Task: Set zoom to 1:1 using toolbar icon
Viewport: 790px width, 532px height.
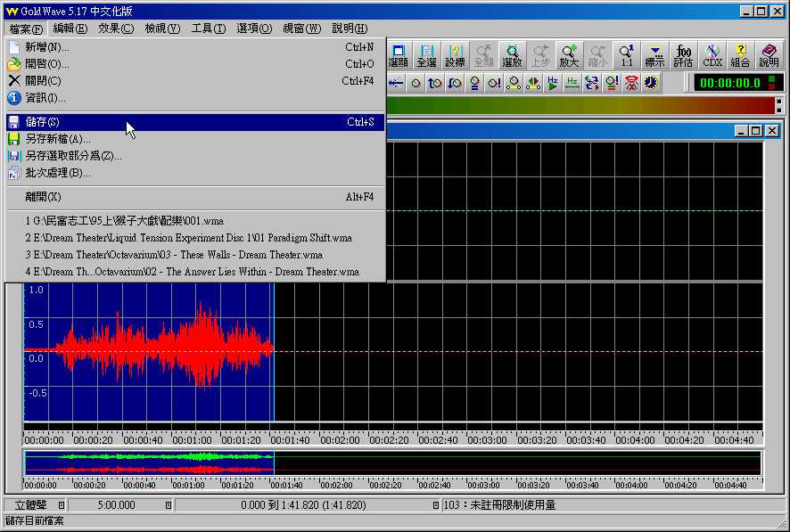Action: pos(627,55)
